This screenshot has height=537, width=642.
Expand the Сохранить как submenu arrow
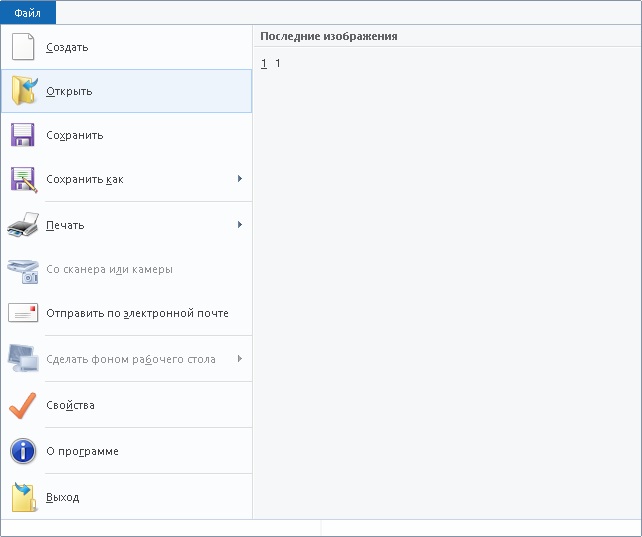coord(240,179)
